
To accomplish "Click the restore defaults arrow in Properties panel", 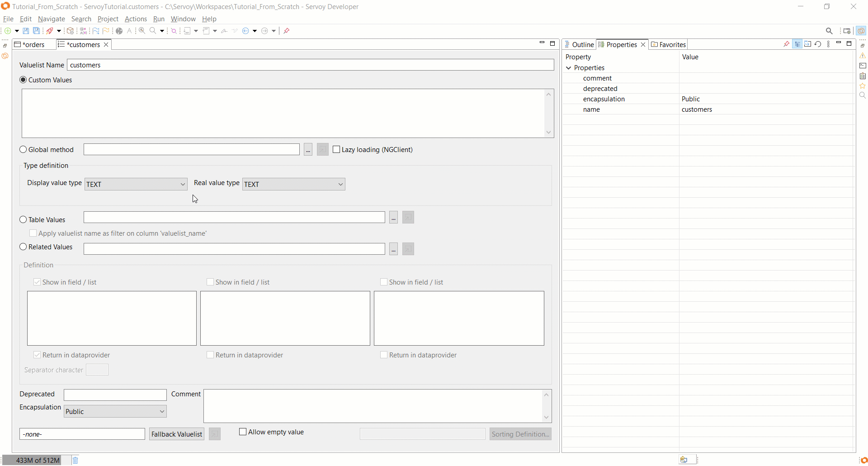I will 818,44.
